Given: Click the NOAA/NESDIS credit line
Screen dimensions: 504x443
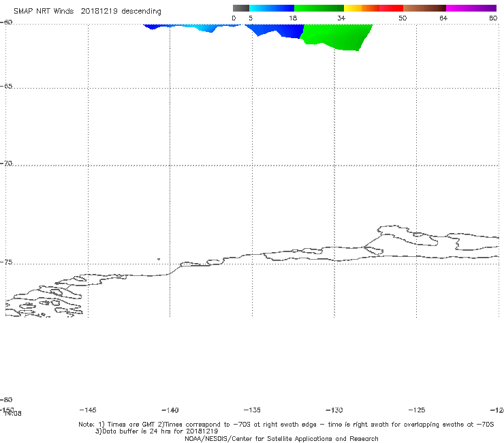Looking at the screenshot, I should click(281, 438).
